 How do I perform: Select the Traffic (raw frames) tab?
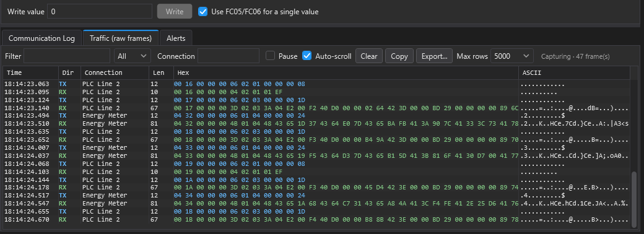click(x=121, y=38)
